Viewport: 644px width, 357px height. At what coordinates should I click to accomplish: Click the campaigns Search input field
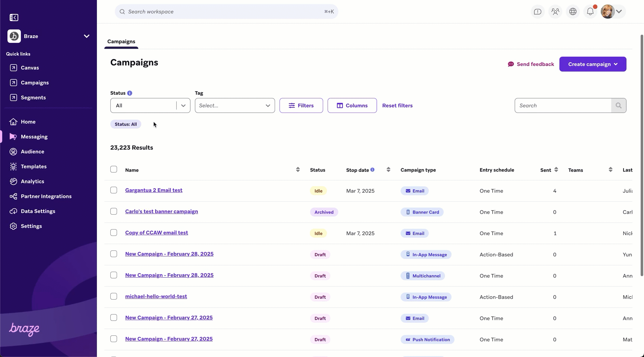tap(563, 105)
